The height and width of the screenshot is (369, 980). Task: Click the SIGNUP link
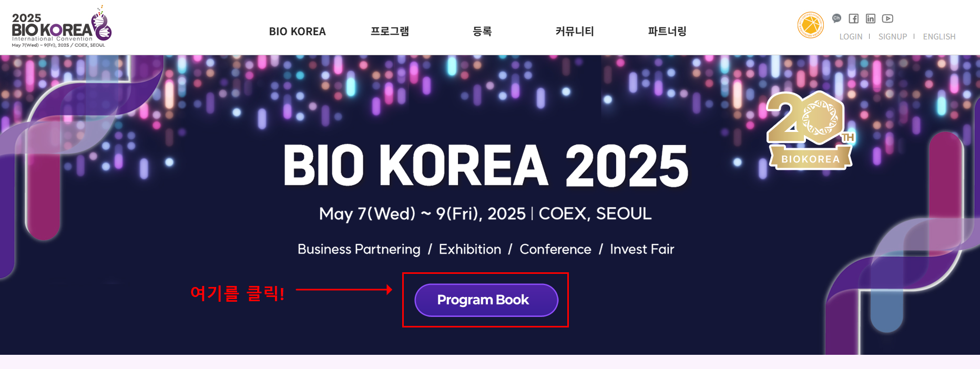click(892, 36)
